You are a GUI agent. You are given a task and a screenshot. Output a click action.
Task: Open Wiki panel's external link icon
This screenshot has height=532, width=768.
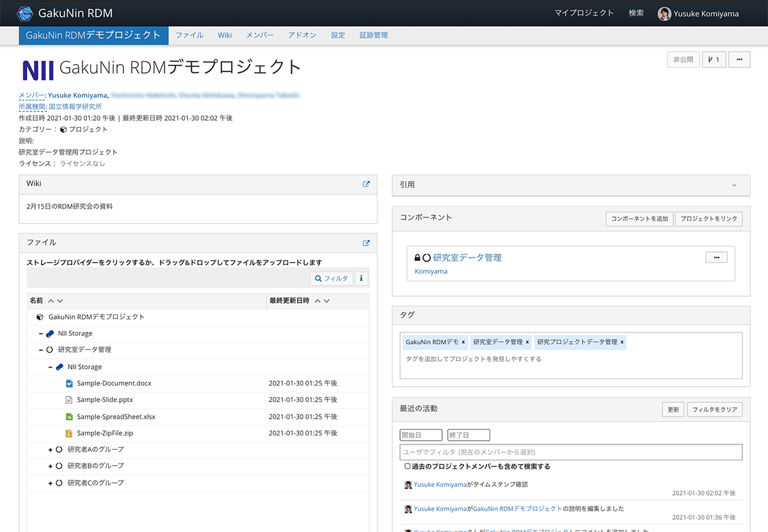coord(366,184)
